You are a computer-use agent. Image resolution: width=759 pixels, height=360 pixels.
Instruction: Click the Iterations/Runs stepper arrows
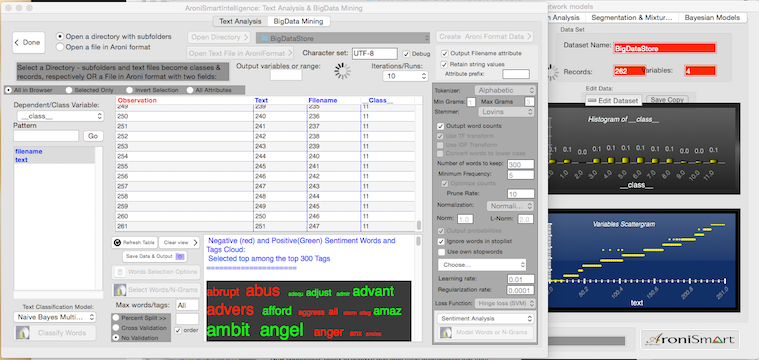tap(425, 76)
